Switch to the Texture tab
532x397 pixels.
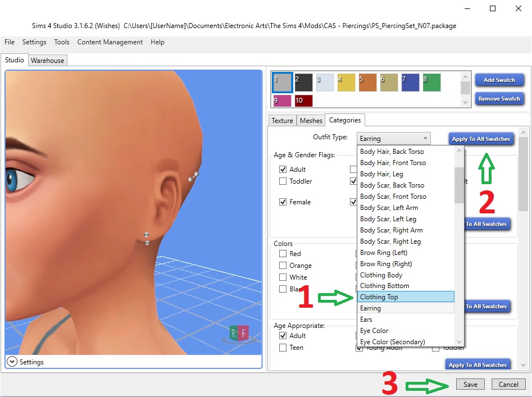pos(282,120)
